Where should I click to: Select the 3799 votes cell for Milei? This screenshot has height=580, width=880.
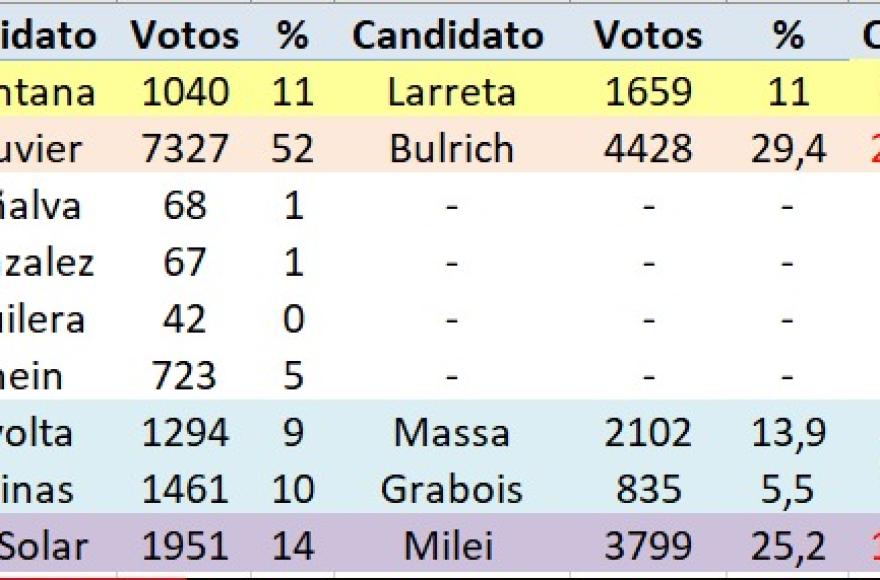pos(648,545)
